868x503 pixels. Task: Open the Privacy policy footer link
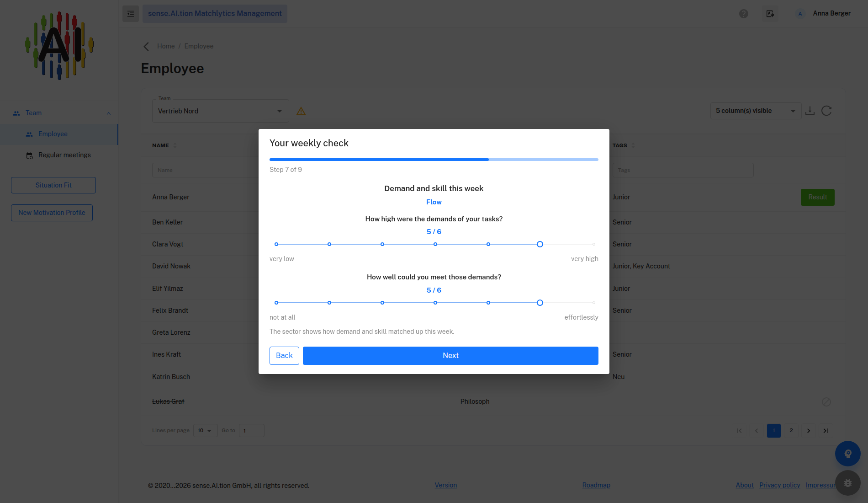(780, 485)
